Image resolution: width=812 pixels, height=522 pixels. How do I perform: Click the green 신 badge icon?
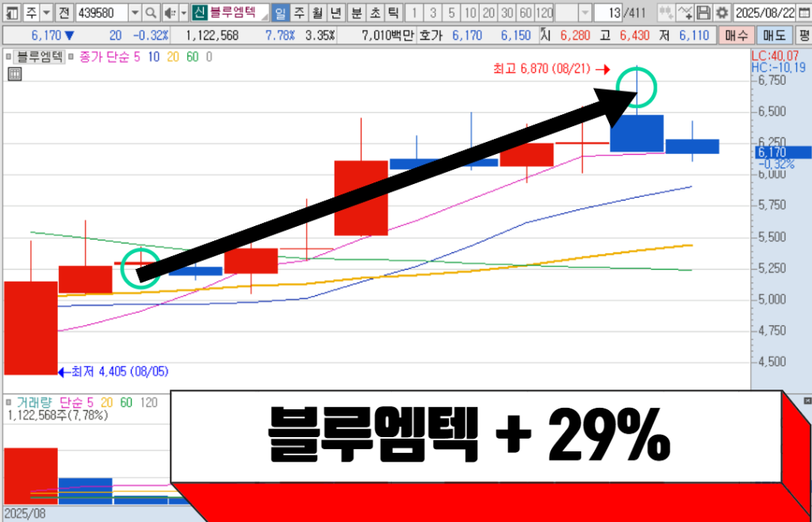click(199, 12)
